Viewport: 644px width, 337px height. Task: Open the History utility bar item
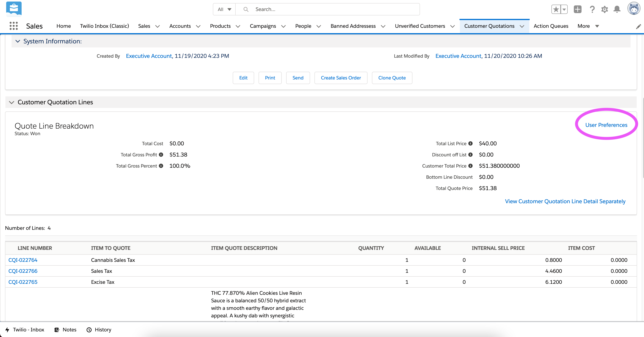coord(99,329)
